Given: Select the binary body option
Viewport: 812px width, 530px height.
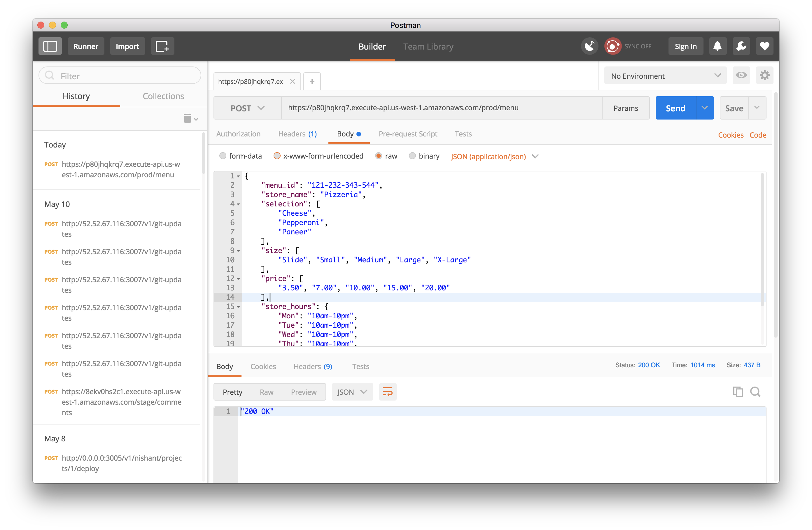Looking at the screenshot, I should (412, 156).
